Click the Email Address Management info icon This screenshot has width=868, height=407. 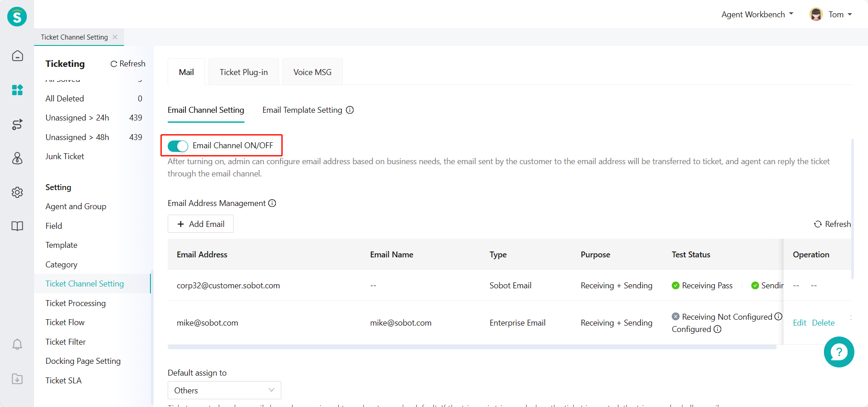pos(272,203)
